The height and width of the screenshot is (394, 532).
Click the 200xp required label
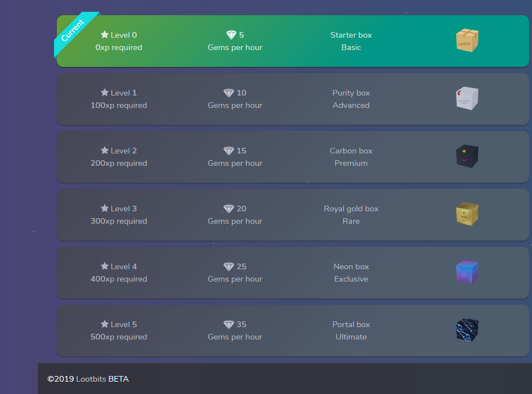click(x=119, y=163)
